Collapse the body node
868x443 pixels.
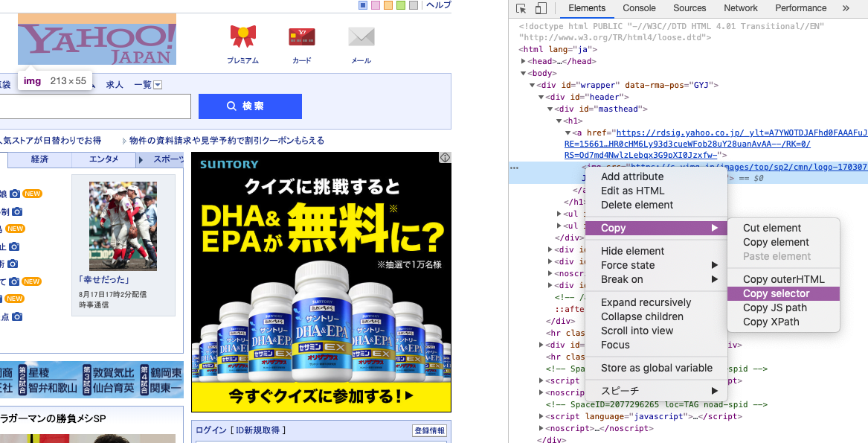pyautogui.click(x=524, y=73)
